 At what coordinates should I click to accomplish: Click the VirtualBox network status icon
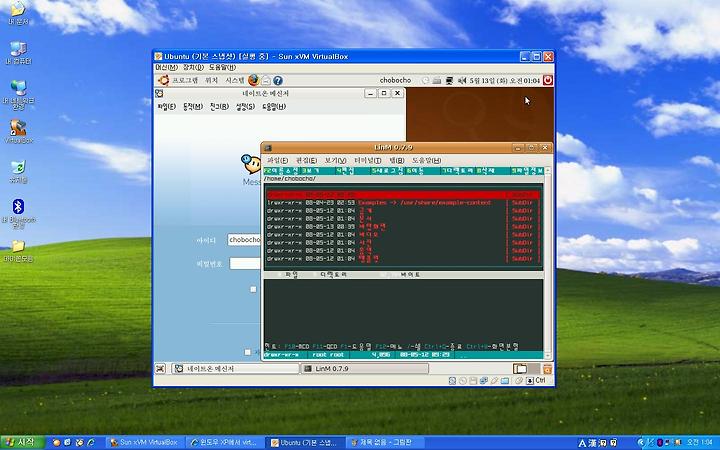click(x=484, y=381)
